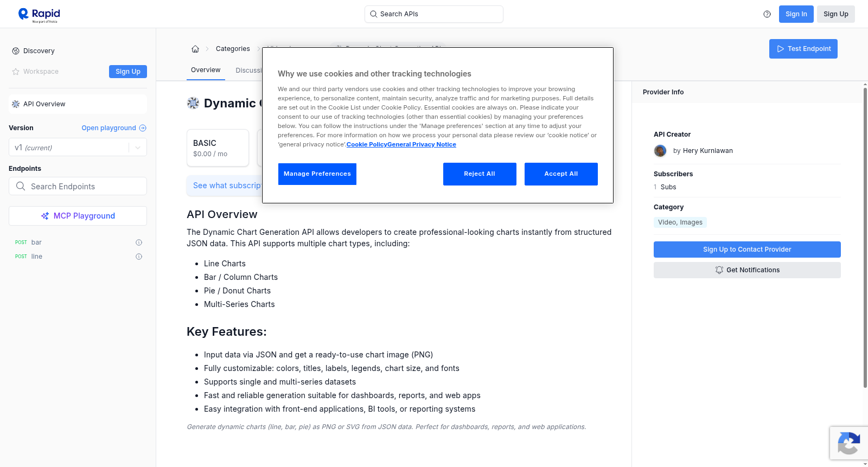Click the info icon beside line endpoint
This screenshot has width=868, height=467.
pyautogui.click(x=139, y=257)
